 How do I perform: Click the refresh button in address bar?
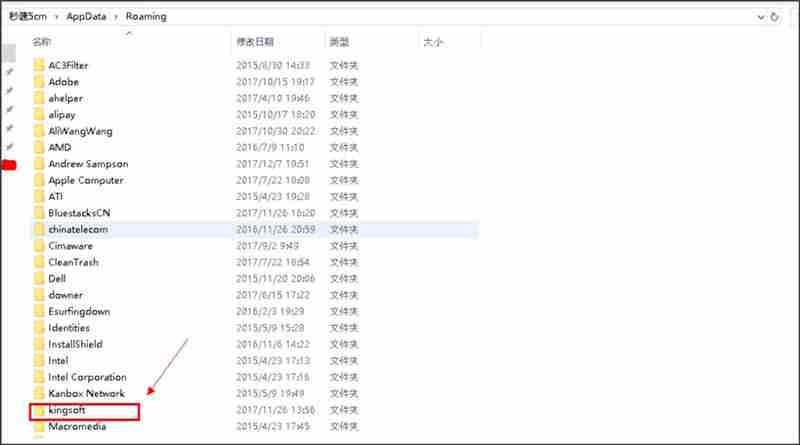[774, 17]
